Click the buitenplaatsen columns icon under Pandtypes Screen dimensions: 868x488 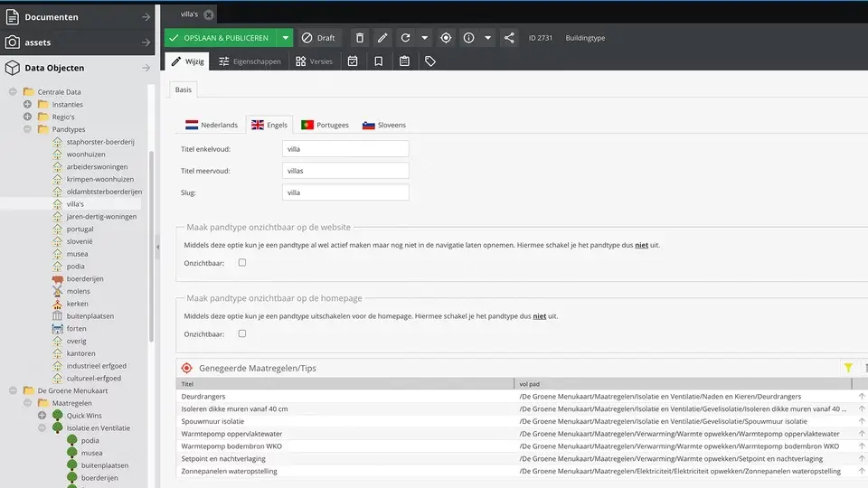click(x=58, y=316)
